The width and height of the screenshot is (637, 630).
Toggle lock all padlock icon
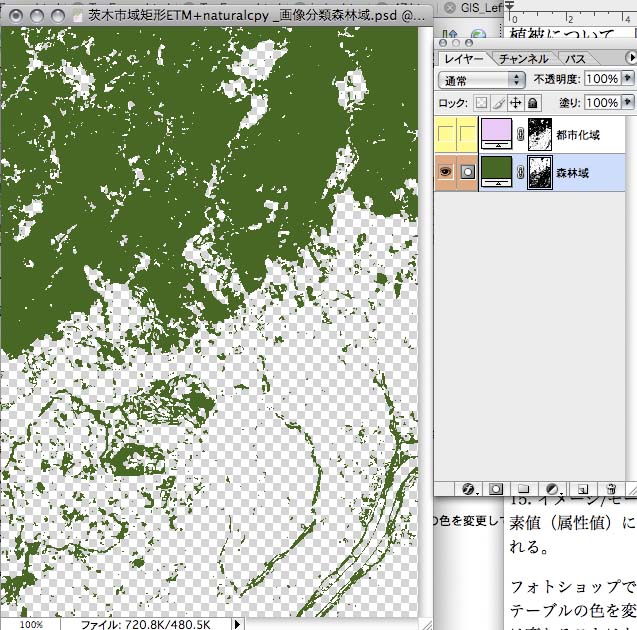coord(533,103)
